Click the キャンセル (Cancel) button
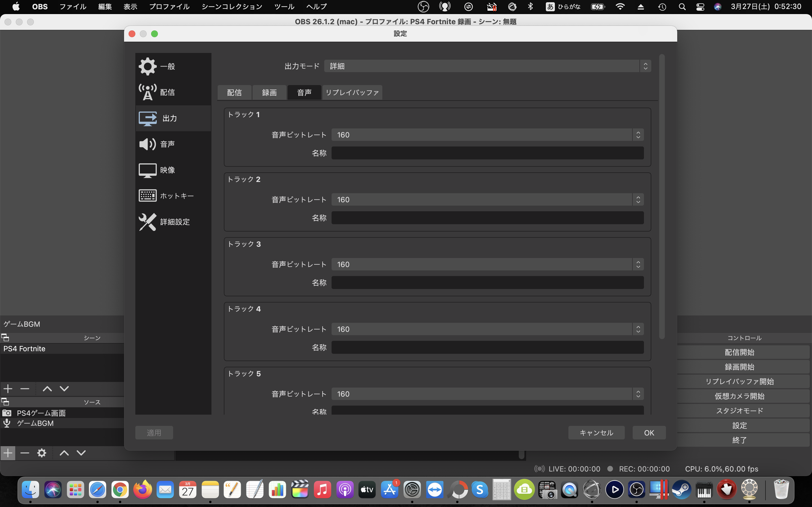 (x=596, y=433)
